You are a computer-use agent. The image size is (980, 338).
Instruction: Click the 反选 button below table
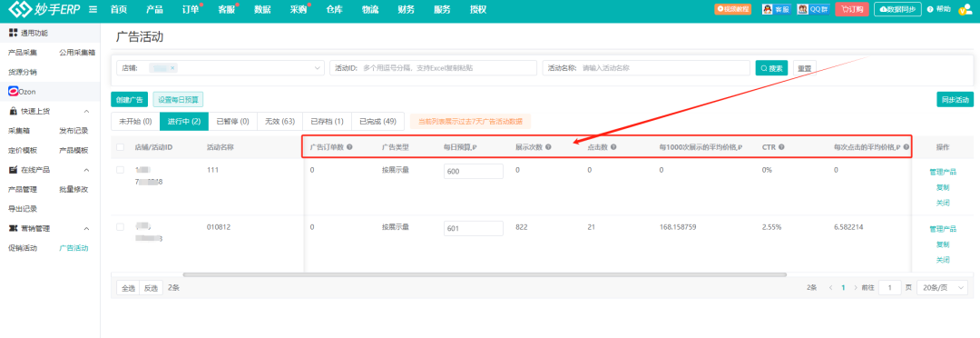152,288
